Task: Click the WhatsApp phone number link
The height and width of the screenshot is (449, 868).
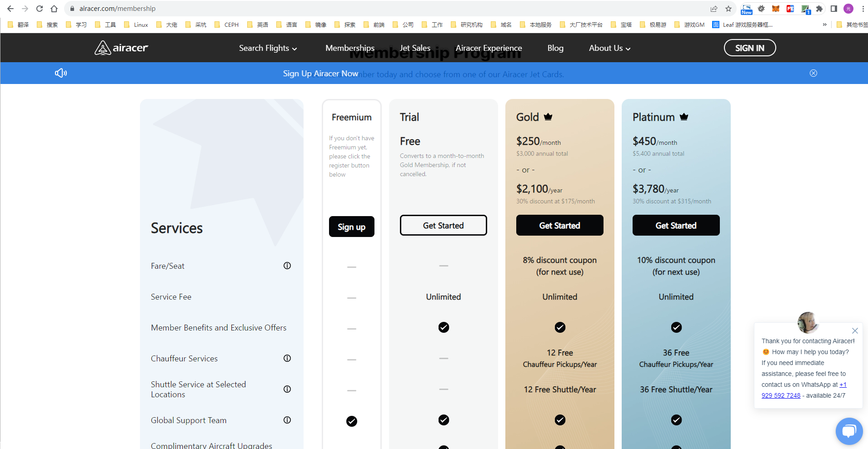Action: [x=804, y=390]
